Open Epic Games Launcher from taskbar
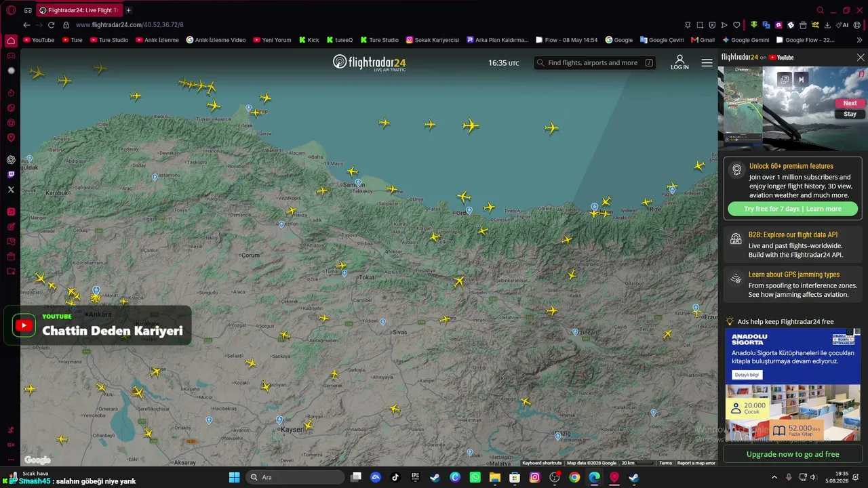 [415, 477]
